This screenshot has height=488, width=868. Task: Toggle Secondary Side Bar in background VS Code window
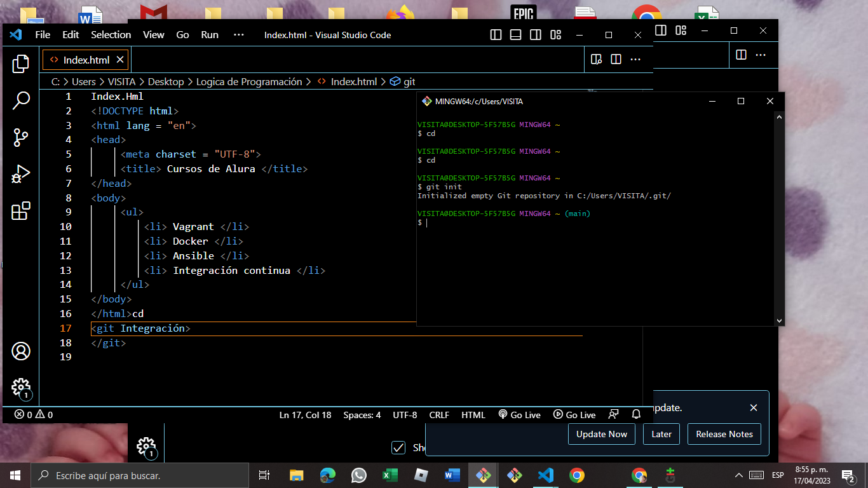(x=661, y=30)
